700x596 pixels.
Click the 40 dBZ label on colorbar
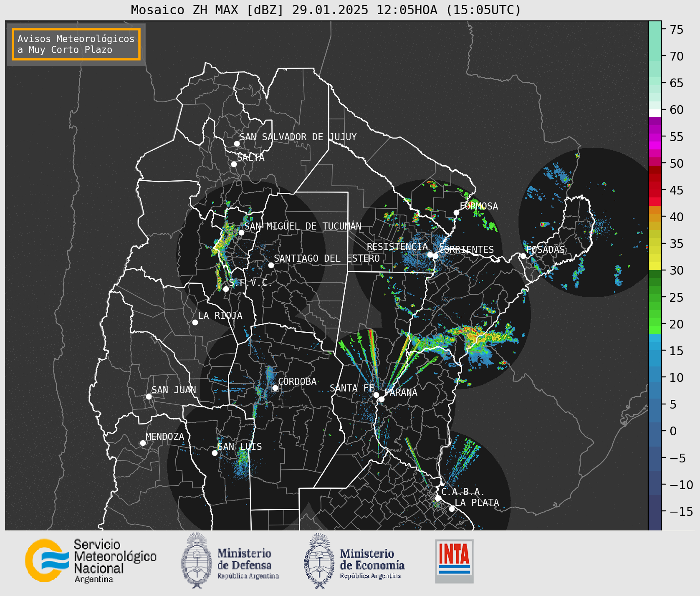click(677, 217)
